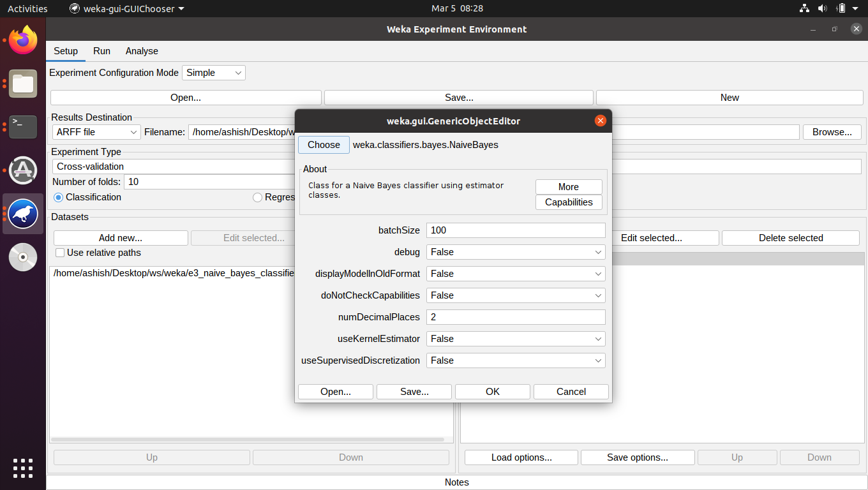
Task: Open the clock at Mar 5 08:28
Action: (x=457, y=8)
